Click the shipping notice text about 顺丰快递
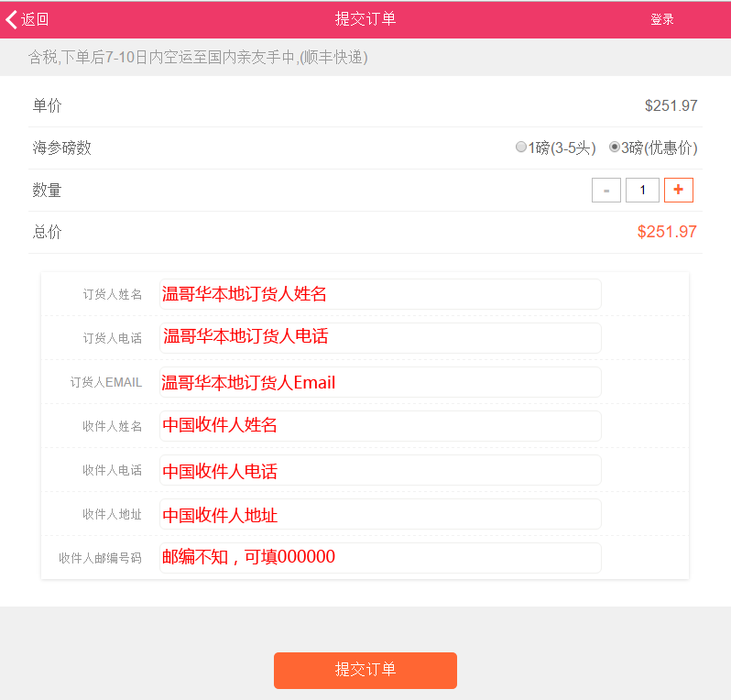Viewport: 731px width, 700px height. click(x=198, y=58)
